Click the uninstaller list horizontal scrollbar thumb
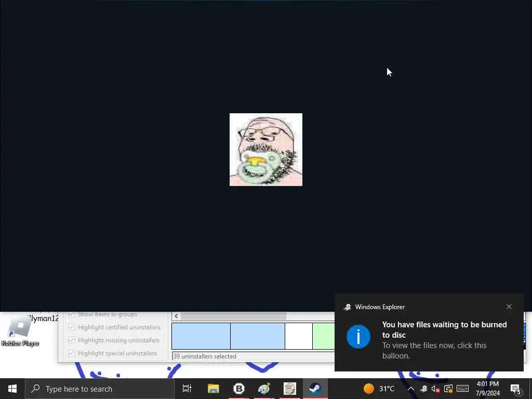Screen dimensions: 532x399 click(x=233, y=316)
